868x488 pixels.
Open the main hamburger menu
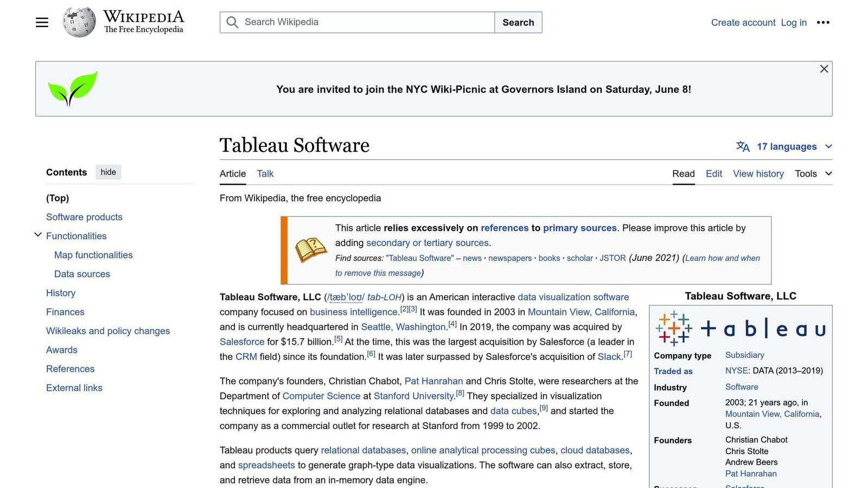pyautogui.click(x=42, y=22)
